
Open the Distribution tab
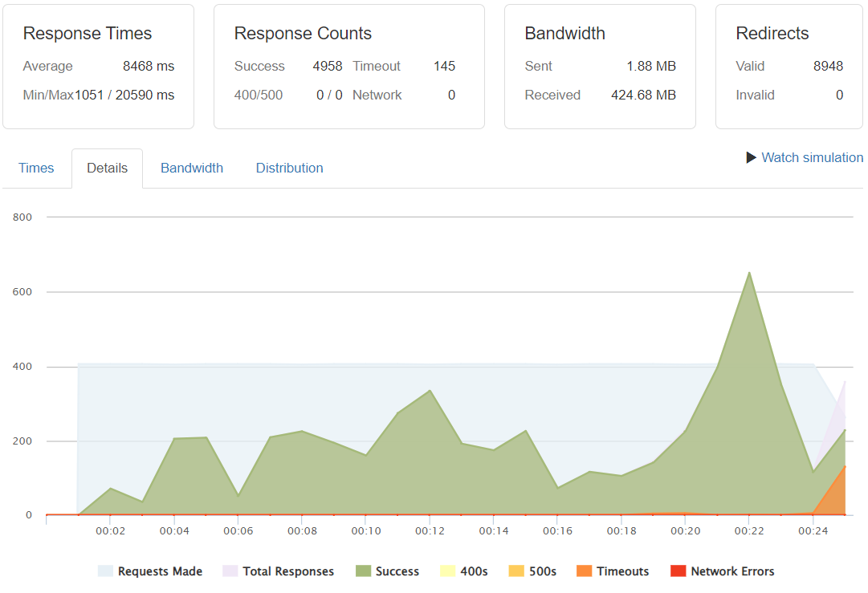click(x=289, y=168)
